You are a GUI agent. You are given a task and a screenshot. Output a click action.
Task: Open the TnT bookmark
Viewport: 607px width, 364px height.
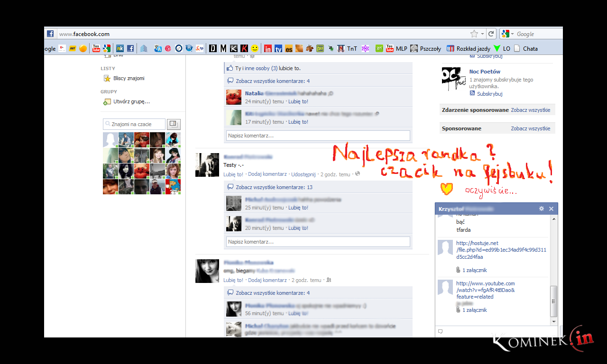(x=347, y=48)
